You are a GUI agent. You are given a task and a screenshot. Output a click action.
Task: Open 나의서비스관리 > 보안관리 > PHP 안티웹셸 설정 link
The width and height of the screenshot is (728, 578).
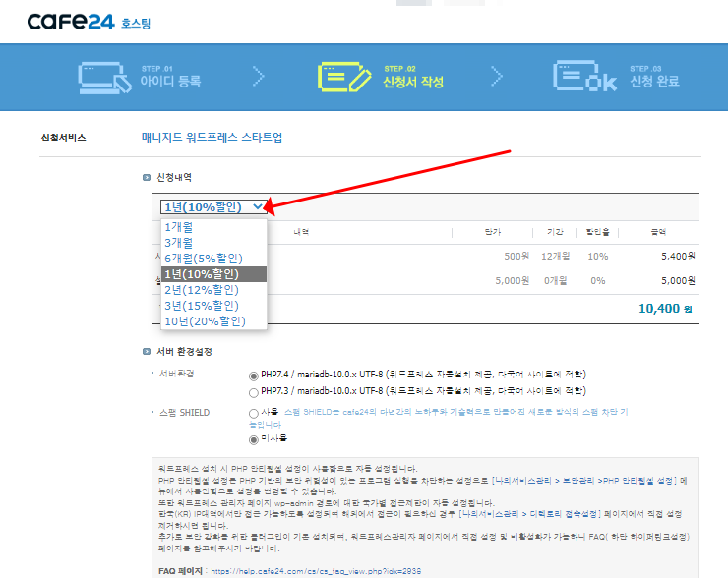tap(585, 480)
